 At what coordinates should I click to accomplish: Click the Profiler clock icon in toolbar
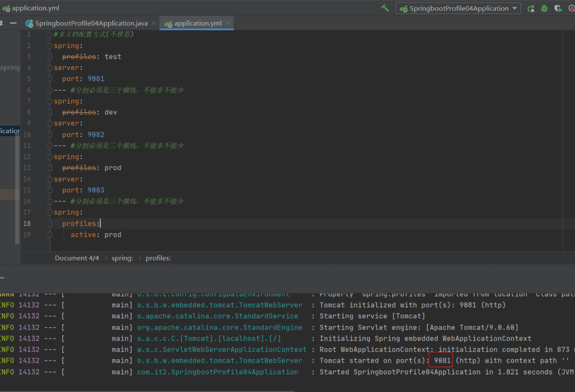pos(571,8)
